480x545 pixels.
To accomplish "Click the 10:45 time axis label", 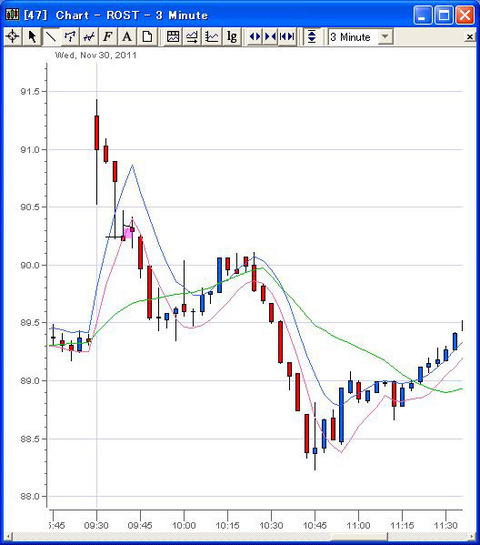I will pyautogui.click(x=315, y=525).
